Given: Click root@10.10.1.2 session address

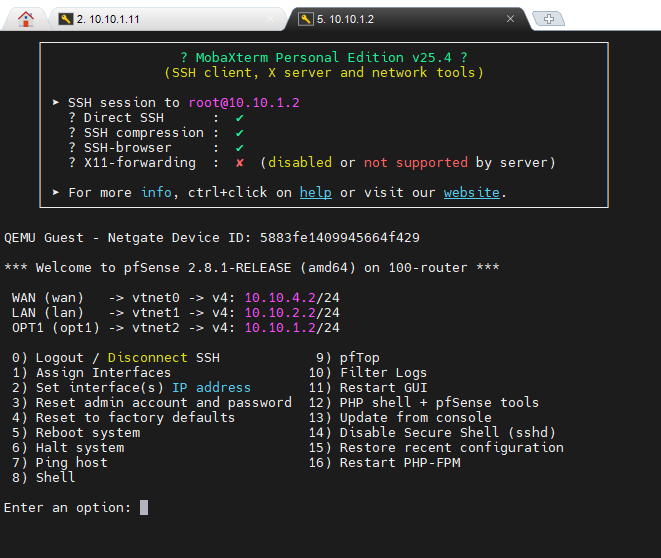Looking at the screenshot, I should [x=244, y=103].
